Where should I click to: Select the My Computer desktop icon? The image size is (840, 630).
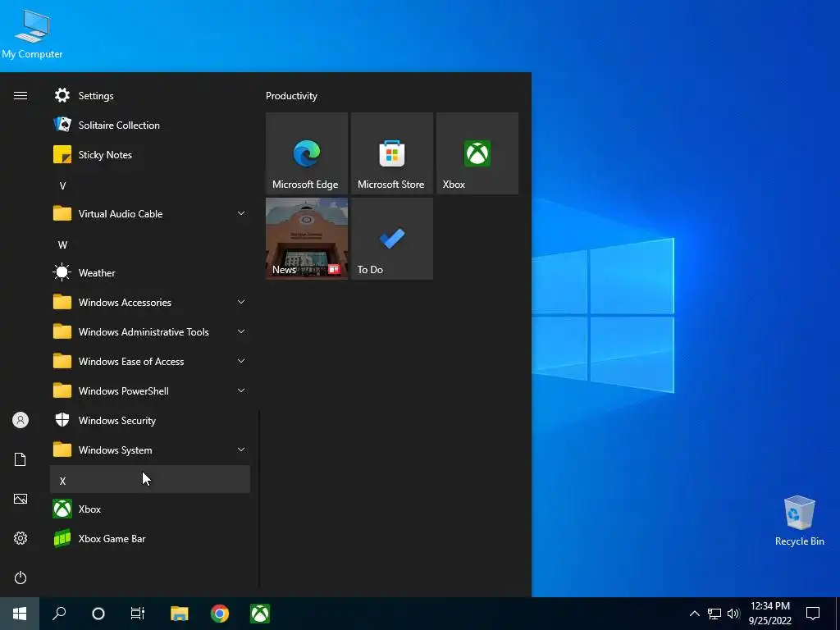32,34
